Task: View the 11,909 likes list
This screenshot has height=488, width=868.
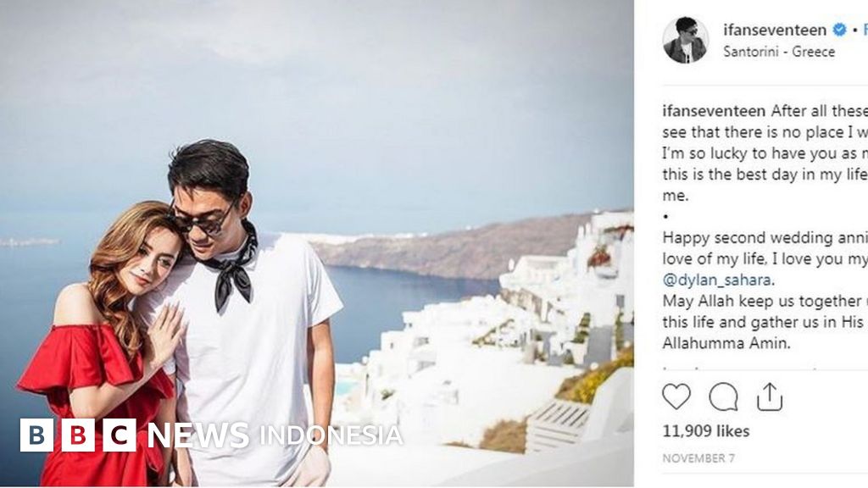Action: coord(706,431)
